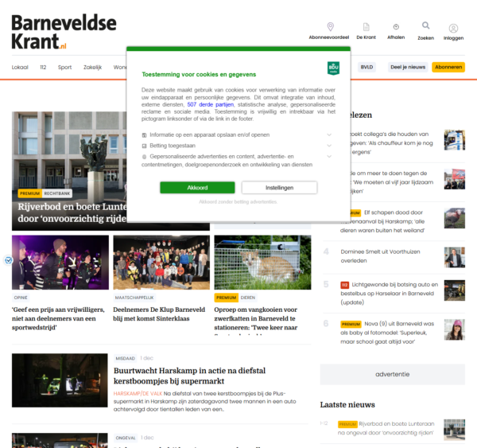Screen dimensions: 477x448
Task: Click the sheep thumbnail in most-read list
Action: tap(455, 218)
